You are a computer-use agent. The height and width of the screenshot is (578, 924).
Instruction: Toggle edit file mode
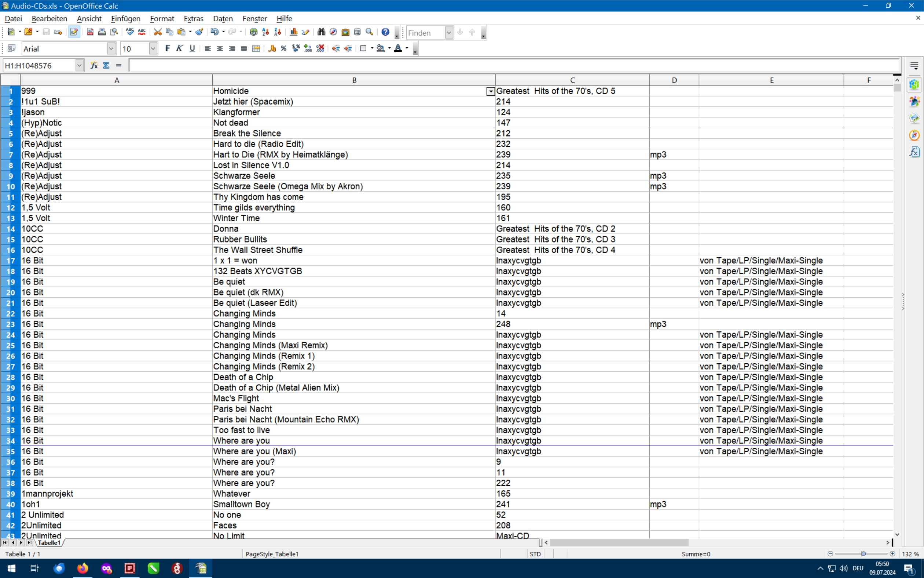tap(74, 32)
